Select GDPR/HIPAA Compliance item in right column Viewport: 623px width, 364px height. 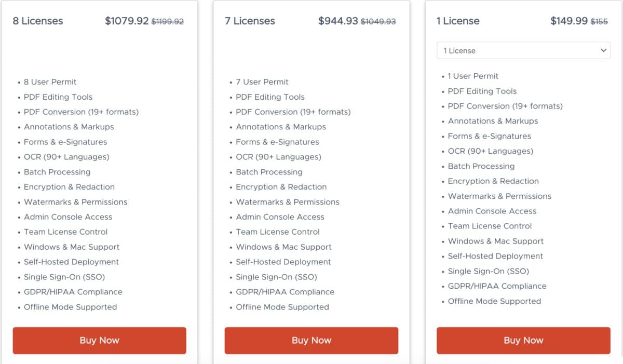497,286
